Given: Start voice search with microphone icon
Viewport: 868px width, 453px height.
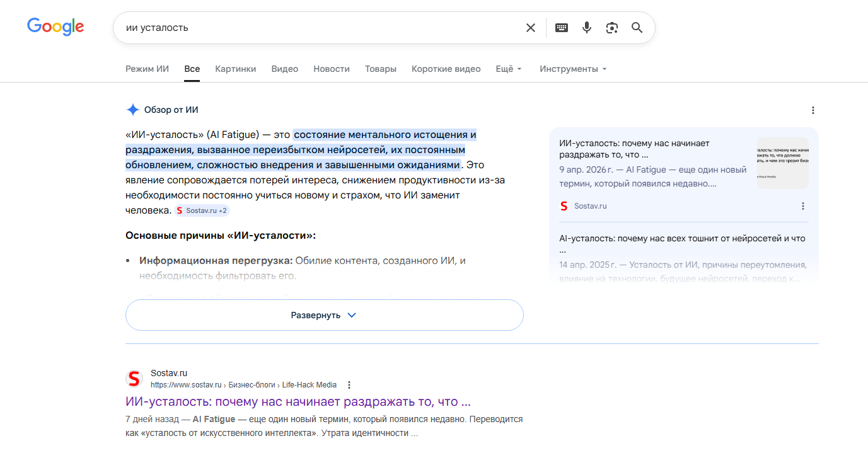Looking at the screenshot, I should 587,28.
